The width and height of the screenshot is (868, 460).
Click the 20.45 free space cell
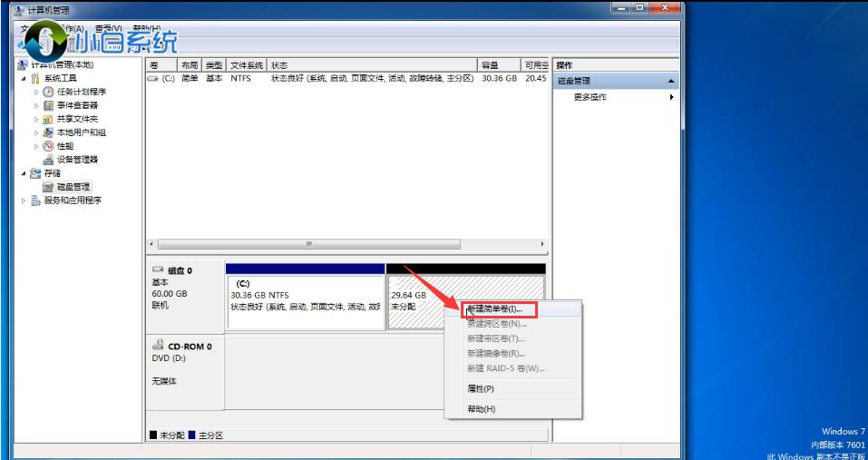tap(536, 79)
